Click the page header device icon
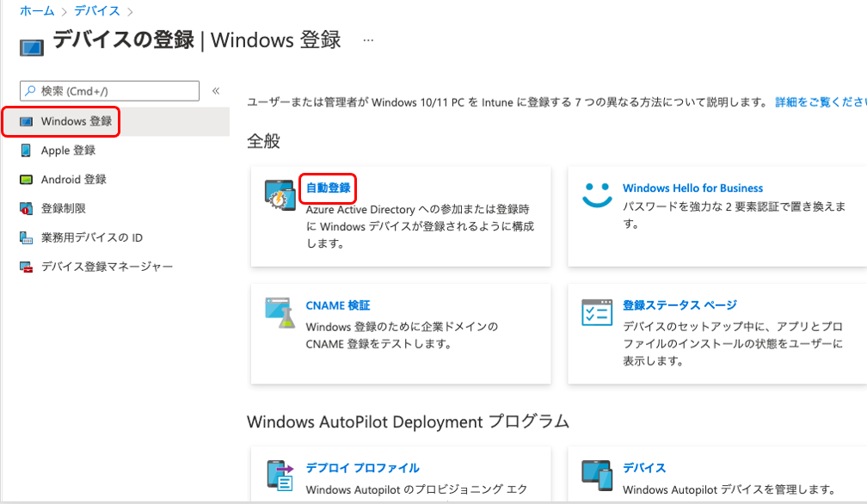 click(x=32, y=48)
